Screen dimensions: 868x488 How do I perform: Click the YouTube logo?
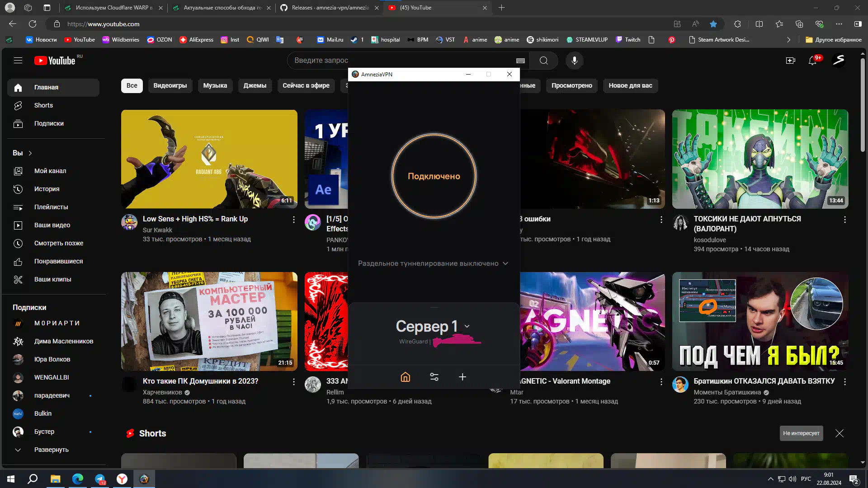[x=55, y=61]
